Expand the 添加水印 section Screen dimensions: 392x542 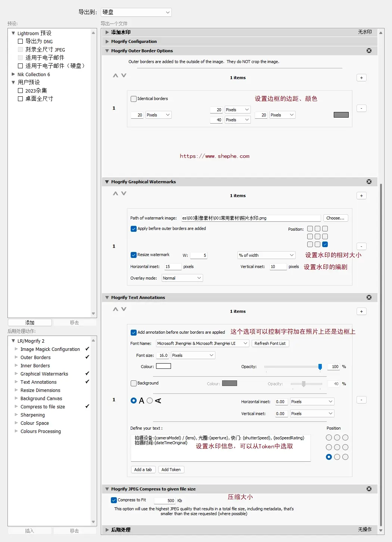107,32
